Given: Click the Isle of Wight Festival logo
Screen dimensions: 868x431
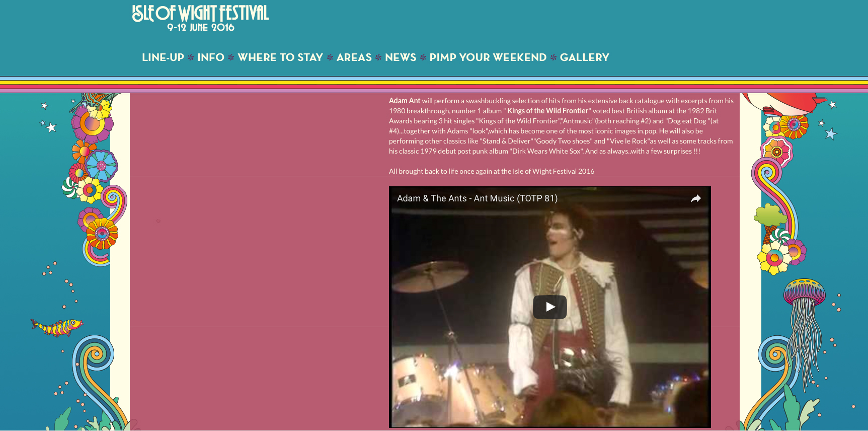Looking at the screenshot, I should point(200,18).
